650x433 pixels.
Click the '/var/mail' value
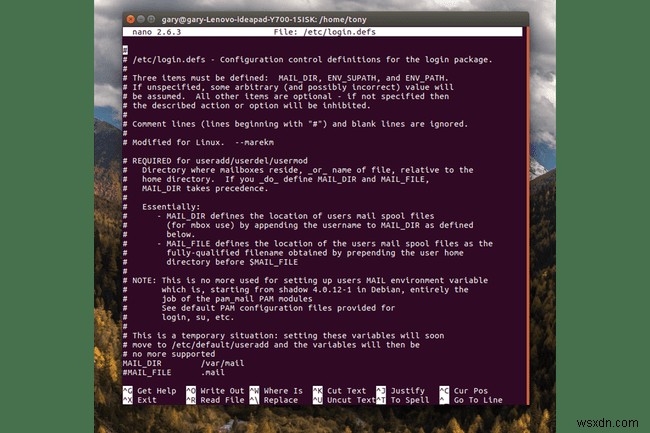tap(223, 363)
